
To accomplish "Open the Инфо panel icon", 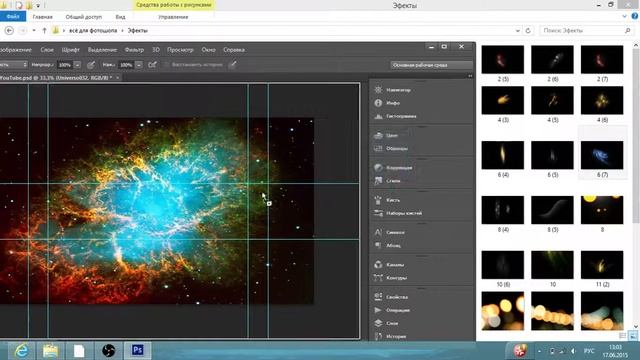I will [x=378, y=103].
